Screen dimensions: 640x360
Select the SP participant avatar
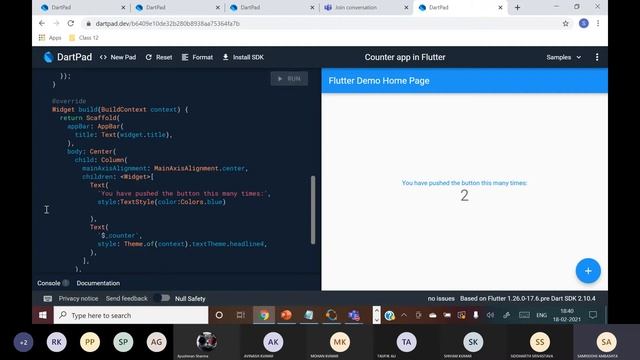click(x=123, y=342)
